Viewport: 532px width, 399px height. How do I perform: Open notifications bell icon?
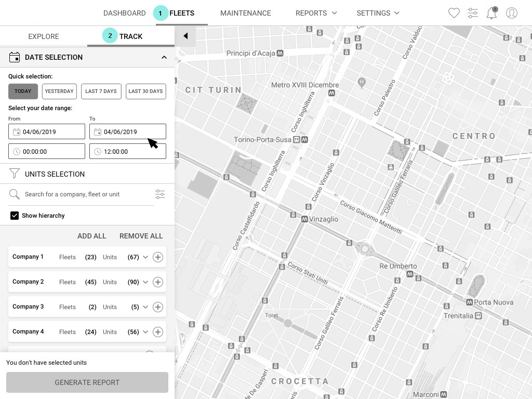[491, 13]
